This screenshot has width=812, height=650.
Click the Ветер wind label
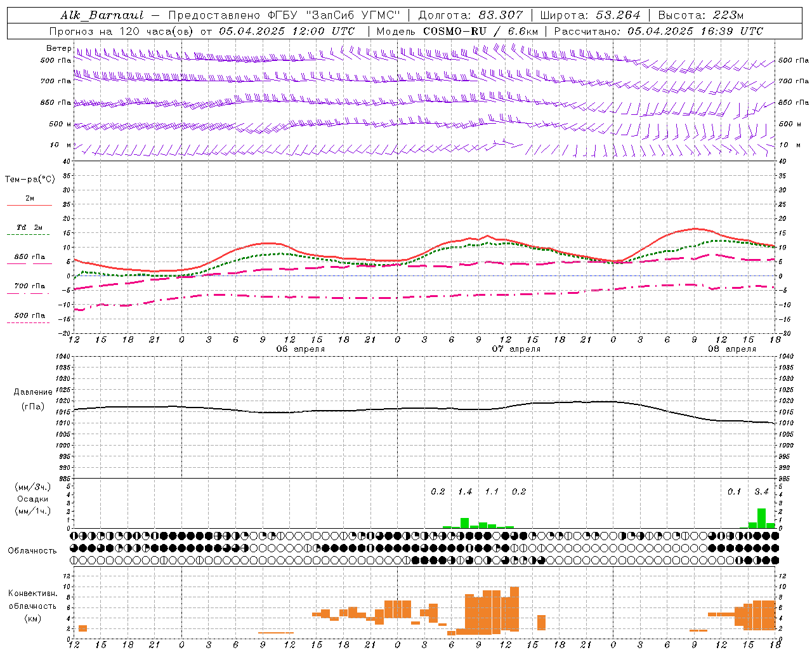[59, 48]
